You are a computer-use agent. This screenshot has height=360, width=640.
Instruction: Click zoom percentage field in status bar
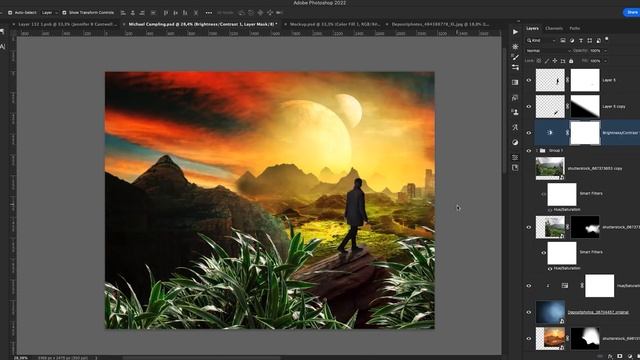click(21, 358)
